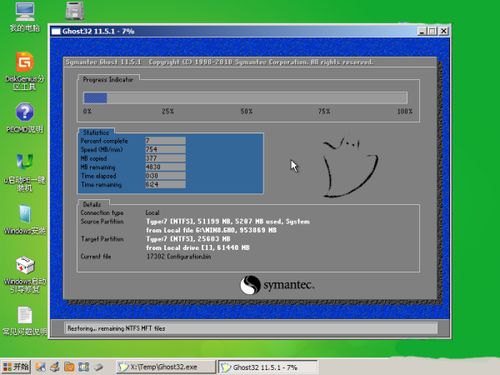This screenshot has height=375, width=500.
Task: Click the Symantec logo at bottom
Action: point(277,285)
